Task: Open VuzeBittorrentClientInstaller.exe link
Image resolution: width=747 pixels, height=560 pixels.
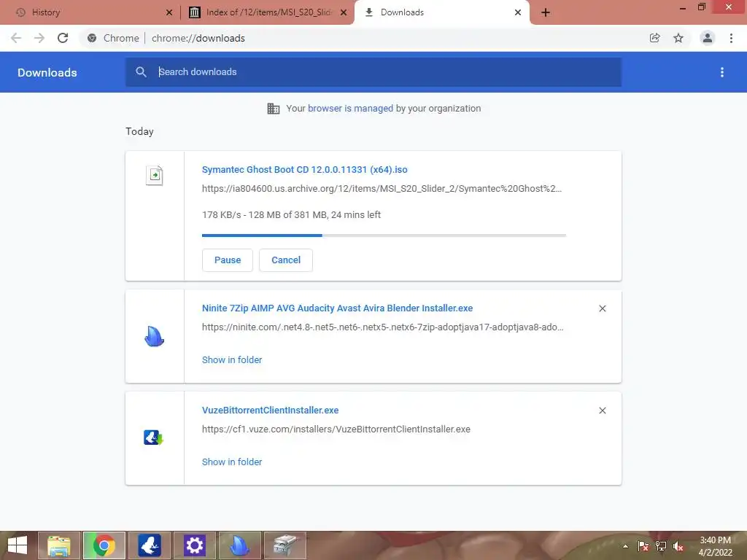Action: pyautogui.click(x=270, y=410)
